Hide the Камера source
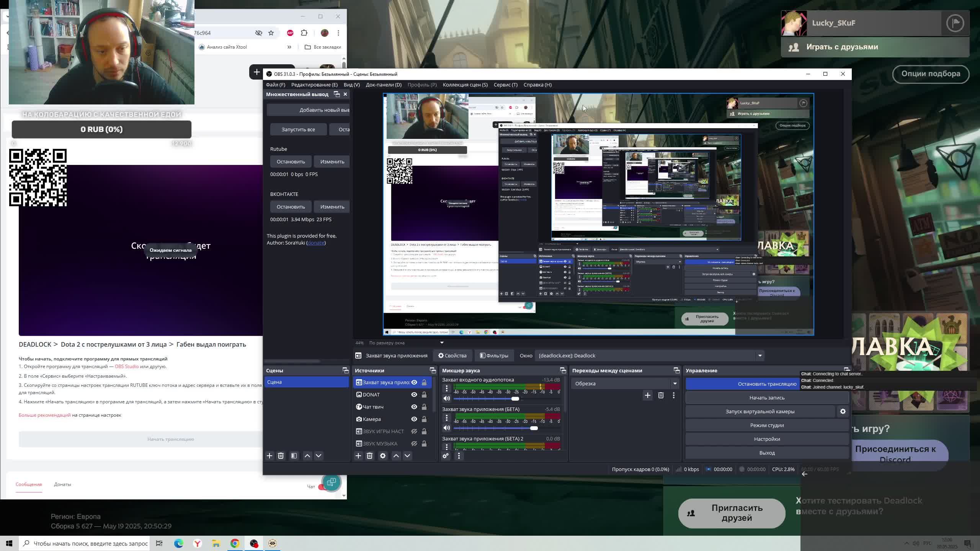Screen dimensions: 980x551 414,419
